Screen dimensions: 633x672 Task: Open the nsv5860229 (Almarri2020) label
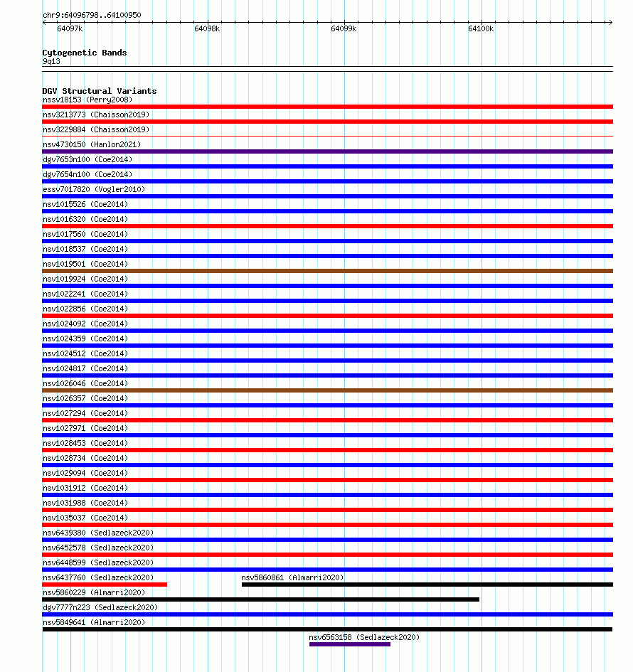tap(94, 593)
